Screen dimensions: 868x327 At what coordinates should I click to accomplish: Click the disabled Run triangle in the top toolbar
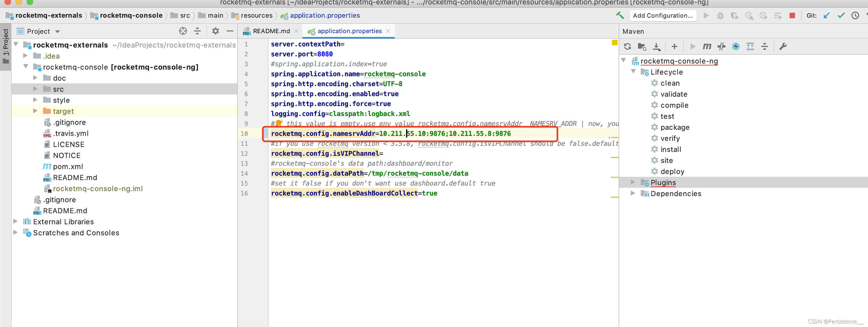pos(706,15)
